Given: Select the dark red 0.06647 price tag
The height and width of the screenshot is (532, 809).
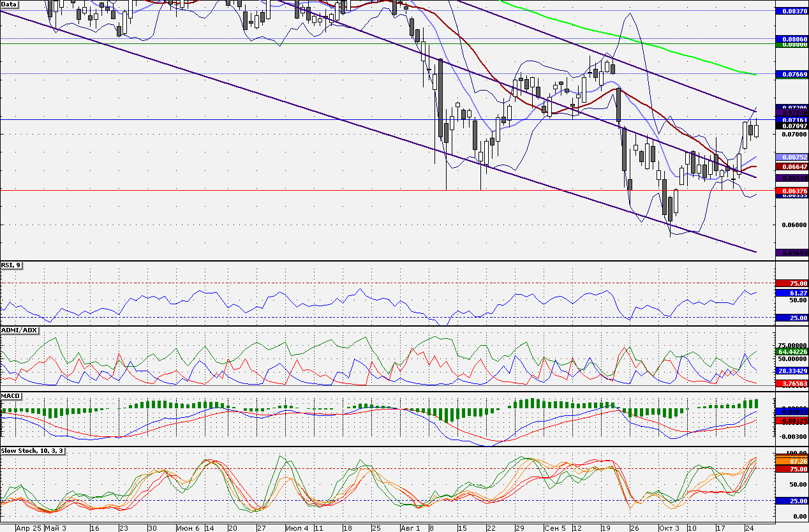Looking at the screenshot, I should [x=791, y=166].
